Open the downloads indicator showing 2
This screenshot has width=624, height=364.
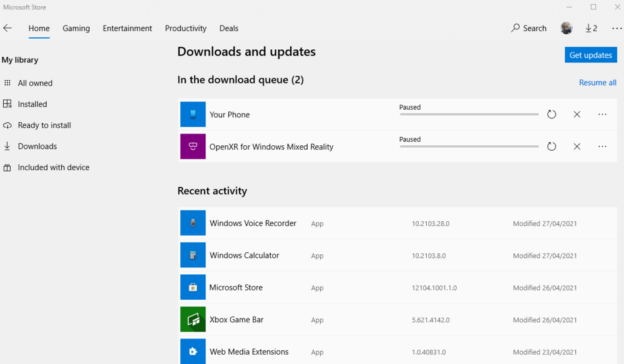point(591,28)
